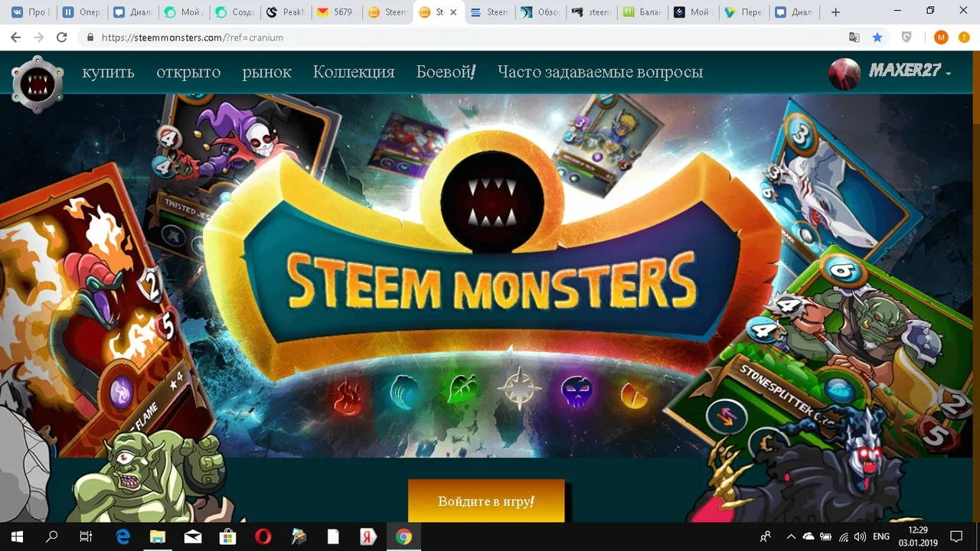The width and height of the screenshot is (980, 551).
Task: Open Windows search magnifier on the taskbar
Action: point(52,536)
